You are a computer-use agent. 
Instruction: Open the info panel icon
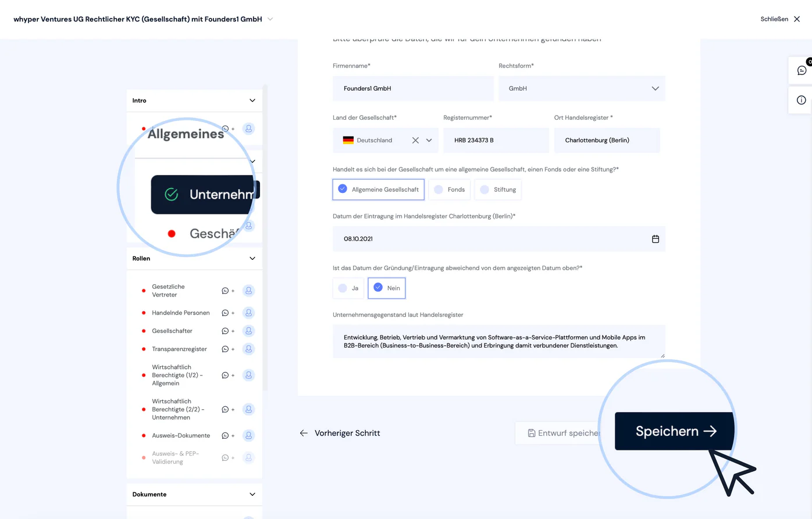[801, 100]
